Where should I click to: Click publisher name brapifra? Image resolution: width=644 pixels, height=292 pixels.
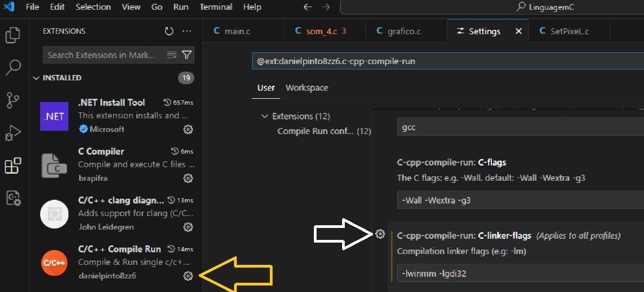(93, 178)
